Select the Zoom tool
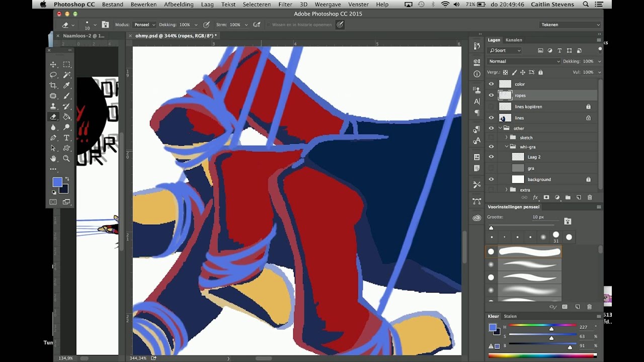The height and width of the screenshot is (362, 644). 66,159
